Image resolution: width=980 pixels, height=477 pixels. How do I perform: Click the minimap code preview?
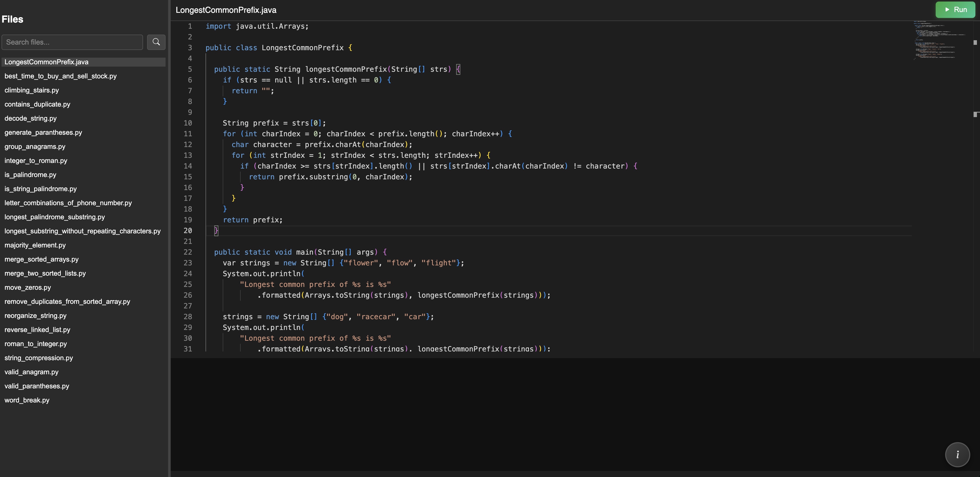click(x=940, y=40)
